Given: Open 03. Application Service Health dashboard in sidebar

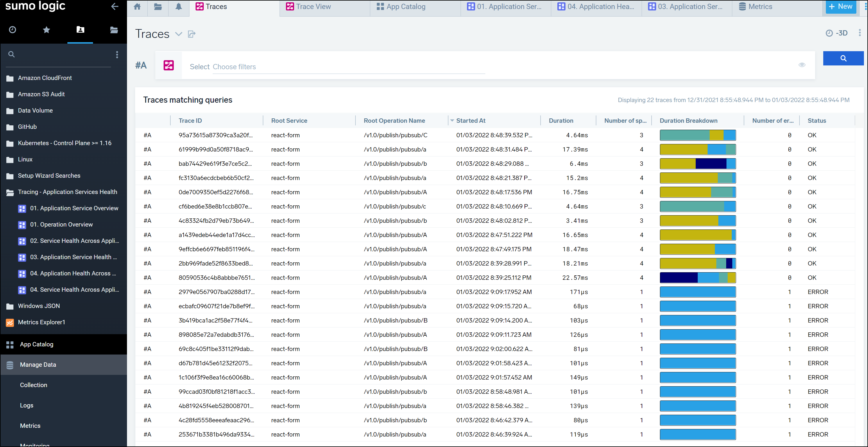Looking at the screenshot, I should coord(74,257).
